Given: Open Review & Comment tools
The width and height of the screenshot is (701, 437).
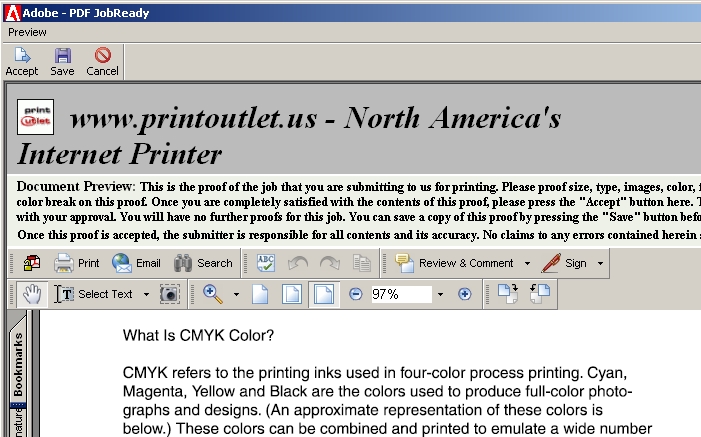Looking at the screenshot, I should [x=454, y=263].
